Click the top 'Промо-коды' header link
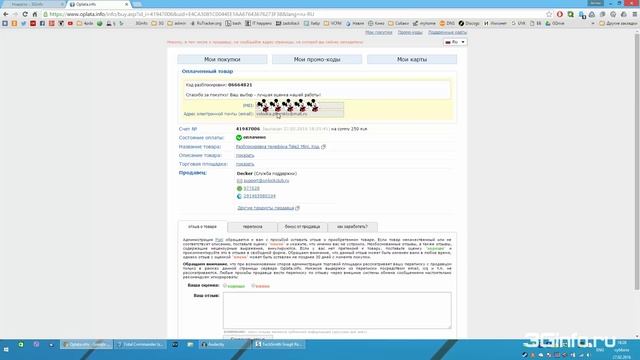This screenshot has height=360, width=640. click(410, 32)
